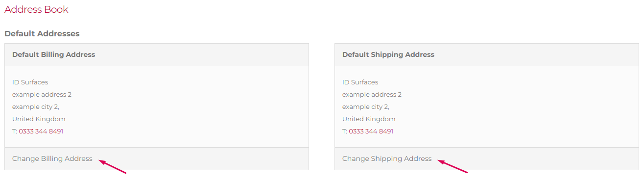The image size is (644, 184).
Task: Open the Change Shipping Address link
Action: [x=387, y=158]
